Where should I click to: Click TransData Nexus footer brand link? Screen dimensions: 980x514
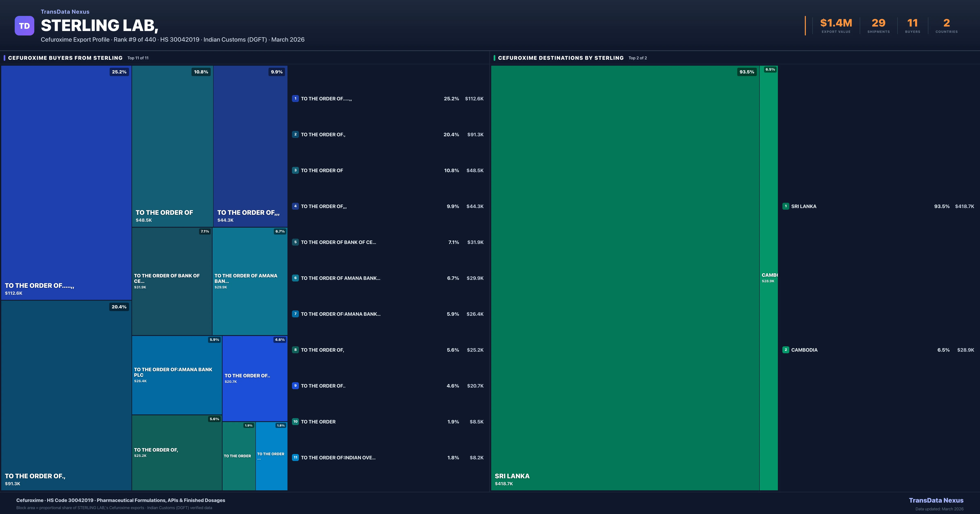point(936,500)
